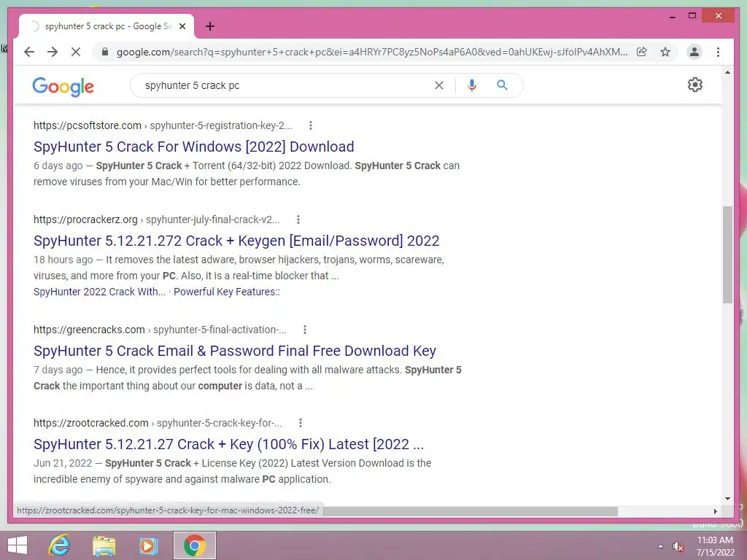Screen dimensions: 747x560
Task: Click the scrollbar up arrow
Action: [727, 72]
